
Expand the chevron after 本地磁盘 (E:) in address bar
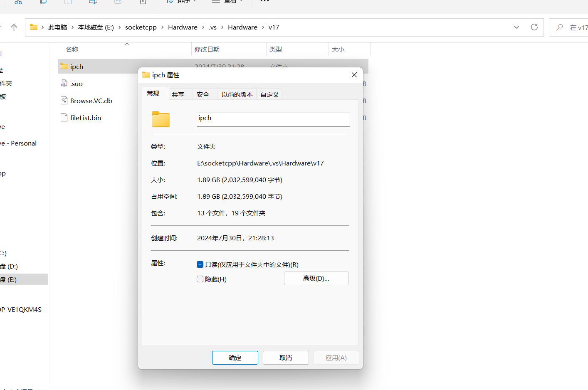pyautogui.click(x=120, y=27)
